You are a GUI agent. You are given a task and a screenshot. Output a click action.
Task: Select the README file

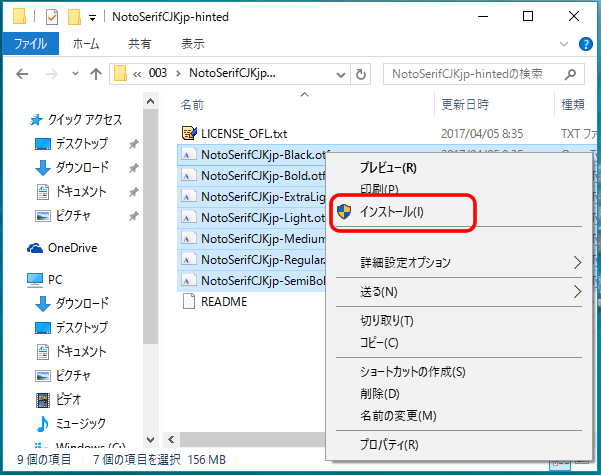point(224,302)
